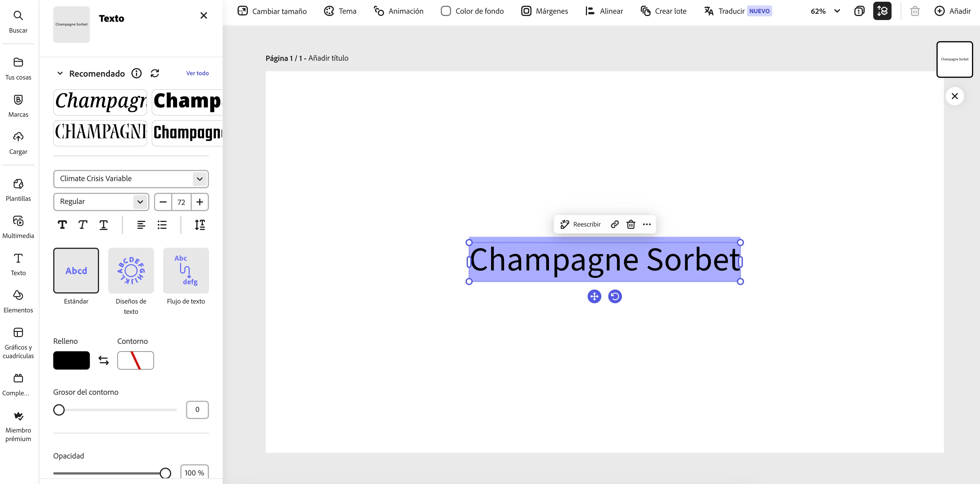Image resolution: width=980 pixels, height=484 pixels.
Task: Click the link icon in floating toolbar
Action: pyautogui.click(x=615, y=224)
